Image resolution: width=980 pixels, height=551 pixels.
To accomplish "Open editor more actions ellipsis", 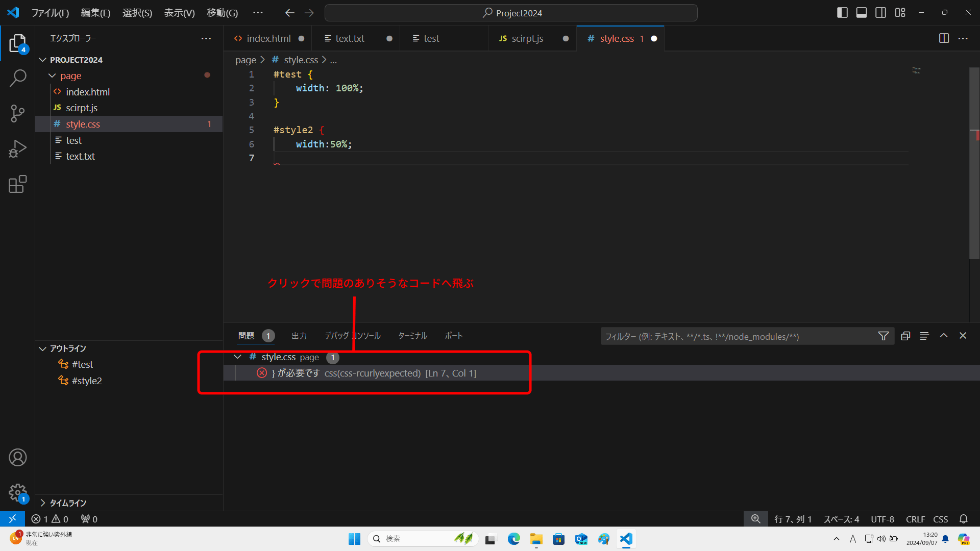I will pos(963,38).
